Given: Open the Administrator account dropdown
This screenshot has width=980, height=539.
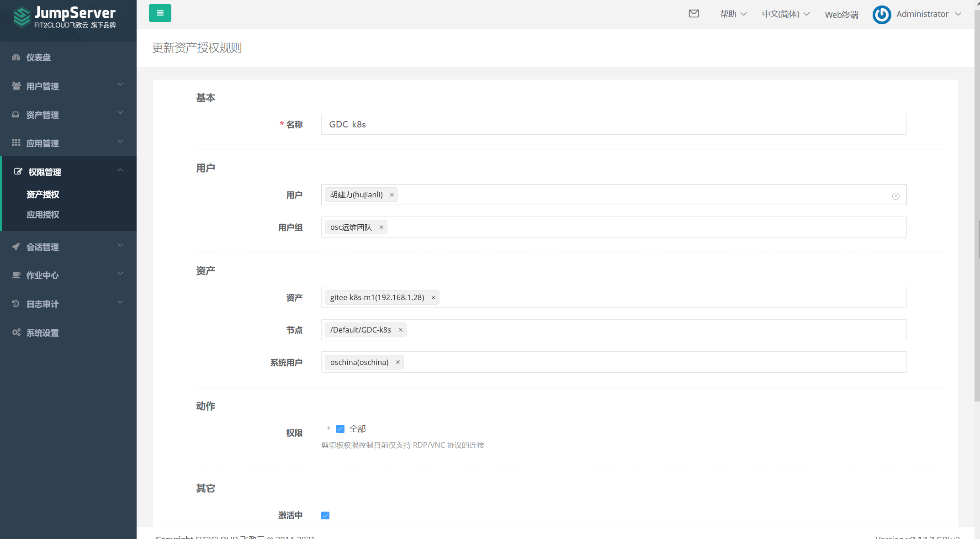Looking at the screenshot, I should pos(928,14).
